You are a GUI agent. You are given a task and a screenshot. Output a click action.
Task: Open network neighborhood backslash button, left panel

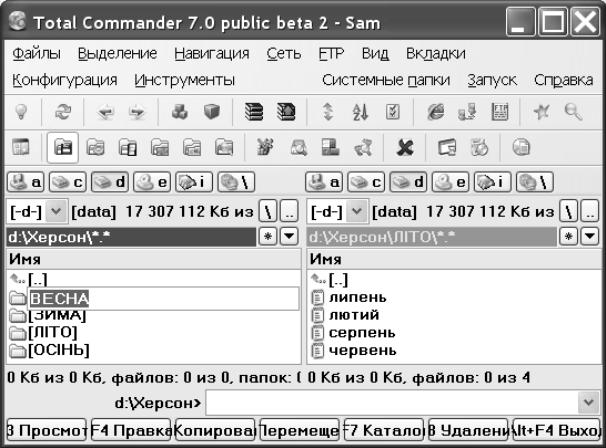236,182
